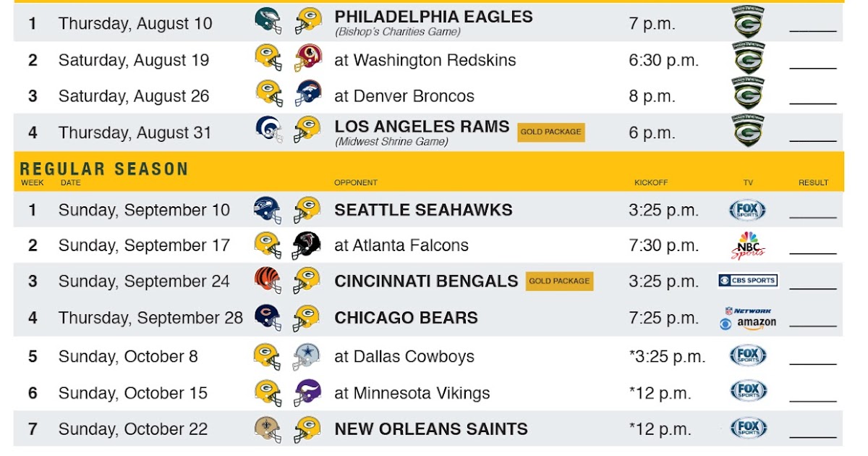868x456 pixels.
Task: Click the Seattle Seahawks helmet icon
Action: point(268,209)
